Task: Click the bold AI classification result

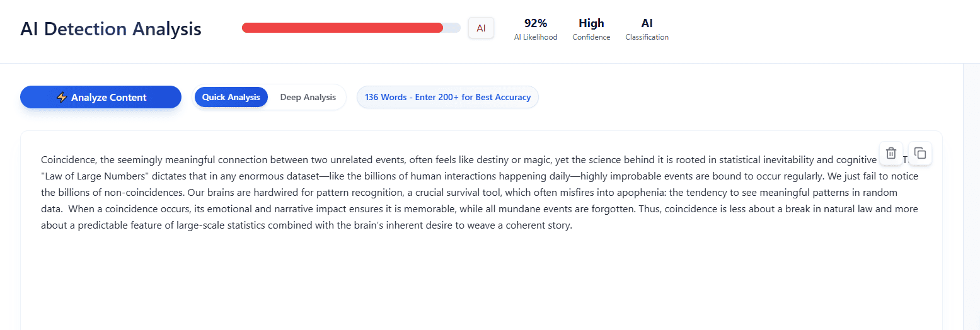Action: click(647, 23)
